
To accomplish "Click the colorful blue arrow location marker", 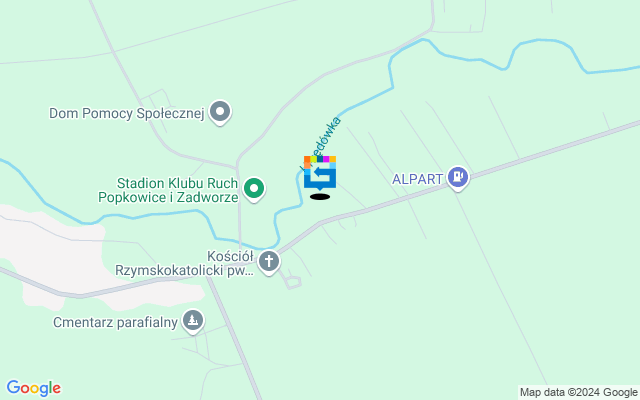I will click(x=320, y=173).
